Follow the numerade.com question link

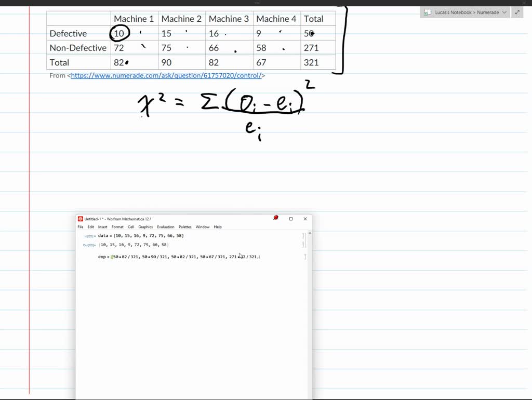168,75
